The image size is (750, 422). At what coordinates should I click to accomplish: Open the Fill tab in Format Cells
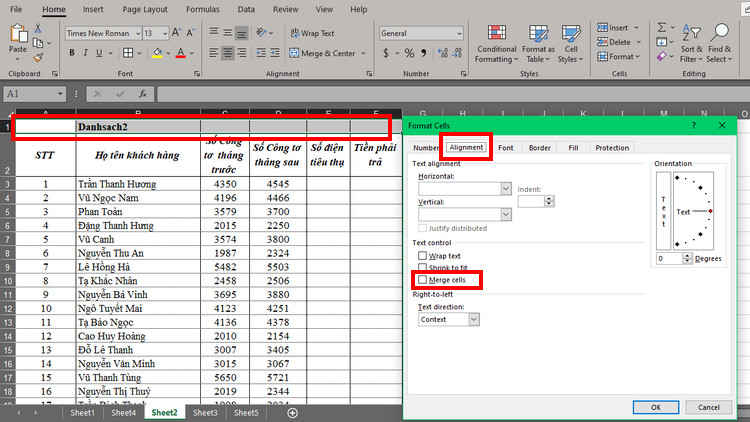pyautogui.click(x=573, y=148)
